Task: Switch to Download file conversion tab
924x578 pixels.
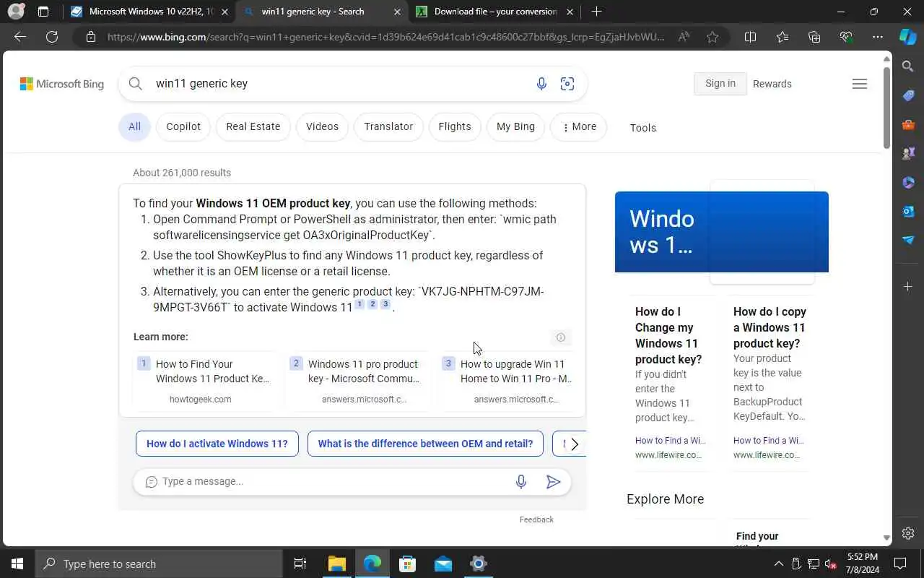Action: tap(494, 12)
